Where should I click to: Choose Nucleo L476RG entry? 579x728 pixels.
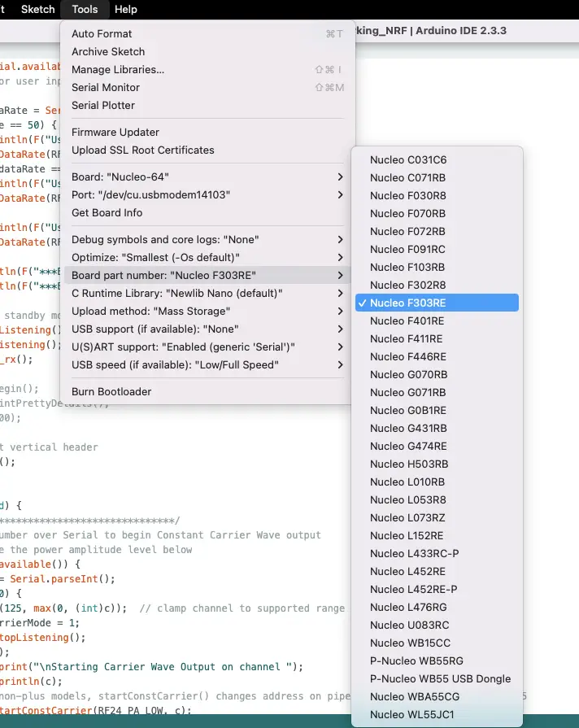point(437,608)
